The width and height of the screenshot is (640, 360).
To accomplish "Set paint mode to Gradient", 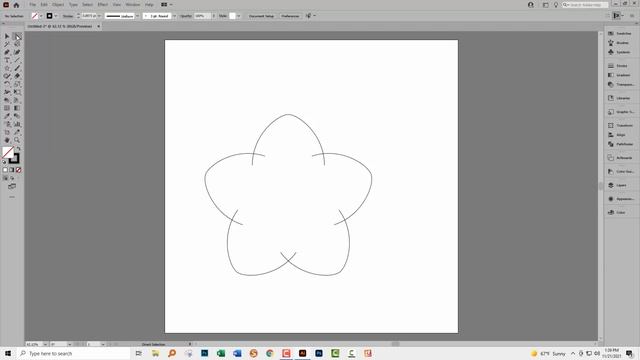I will pyautogui.click(x=12, y=170).
